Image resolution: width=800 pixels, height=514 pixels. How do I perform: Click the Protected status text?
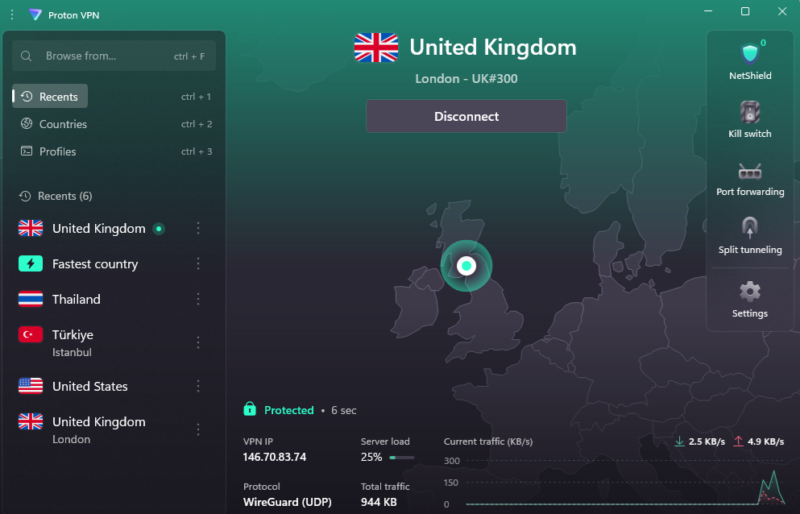(289, 410)
